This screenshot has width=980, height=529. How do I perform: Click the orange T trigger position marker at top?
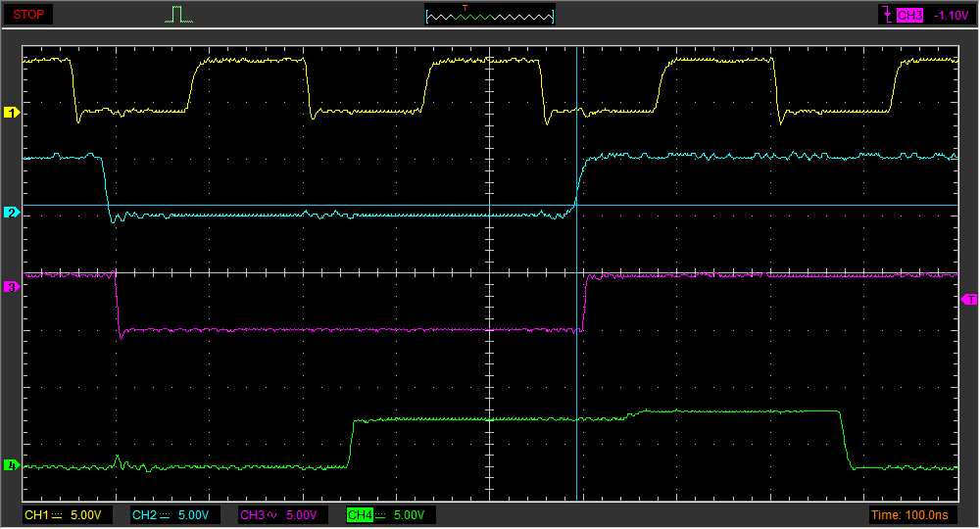465,8
